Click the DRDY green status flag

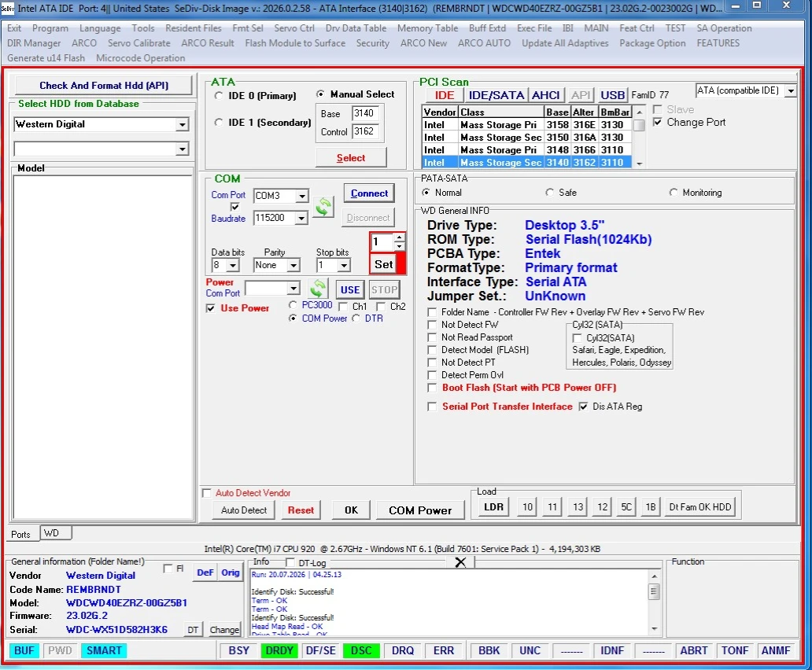(x=279, y=650)
